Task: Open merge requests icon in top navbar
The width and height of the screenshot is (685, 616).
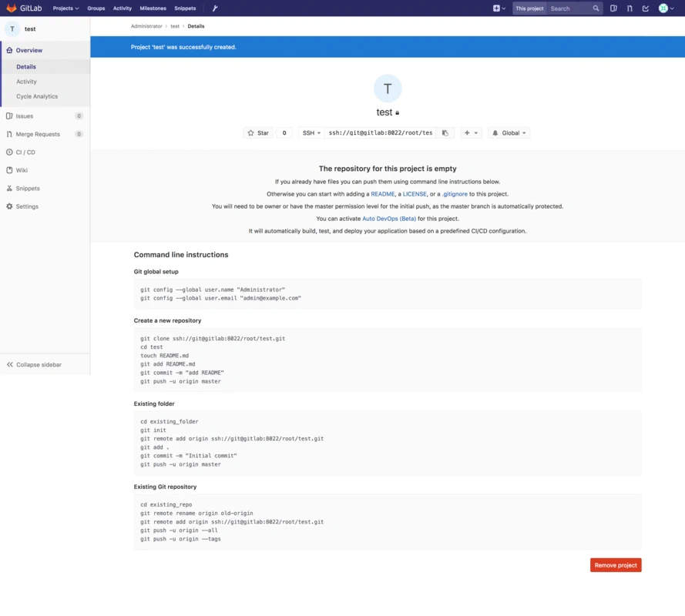Action: pos(630,8)
